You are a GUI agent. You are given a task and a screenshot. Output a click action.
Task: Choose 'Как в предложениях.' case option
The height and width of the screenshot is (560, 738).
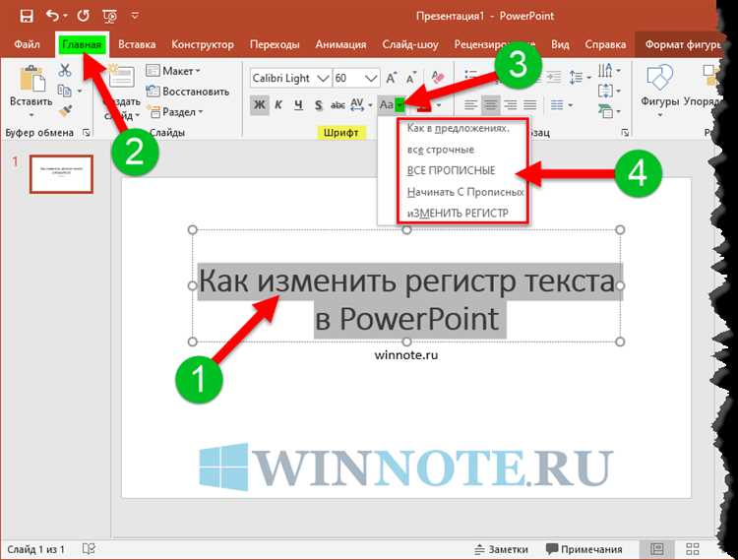tap(458, 128)
